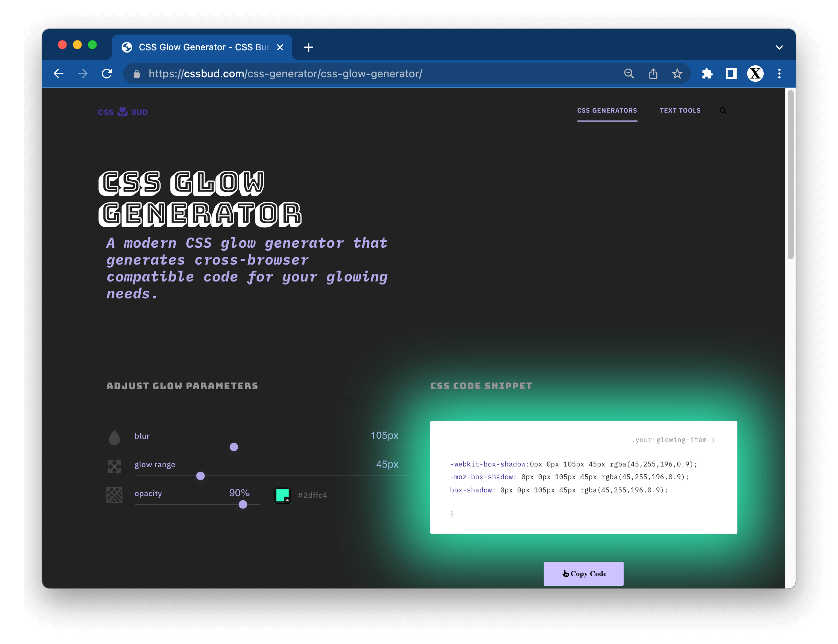Click the blur slider handle
The width and height of the screenshot is (838, 644).
pyautogui.click(x=234, y=447)
